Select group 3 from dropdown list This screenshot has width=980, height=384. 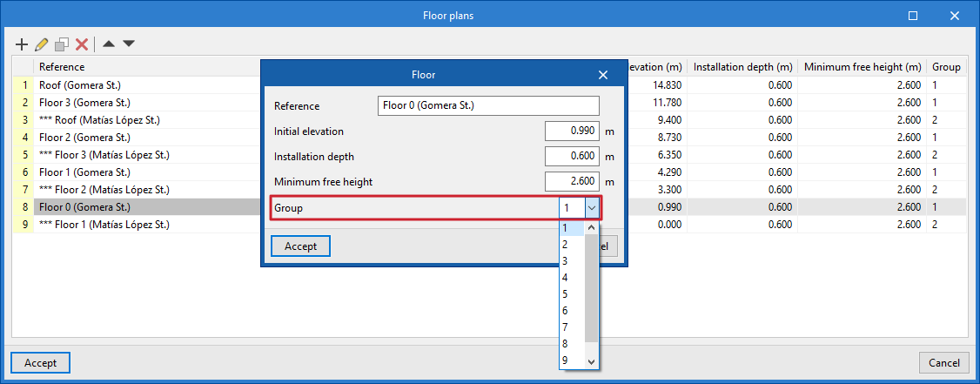[565, 261]
